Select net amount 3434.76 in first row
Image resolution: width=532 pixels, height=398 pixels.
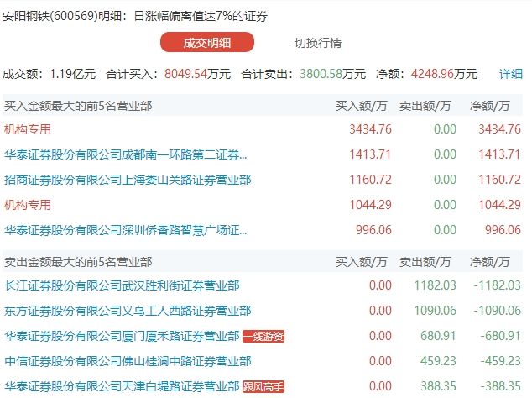point(499,129)
